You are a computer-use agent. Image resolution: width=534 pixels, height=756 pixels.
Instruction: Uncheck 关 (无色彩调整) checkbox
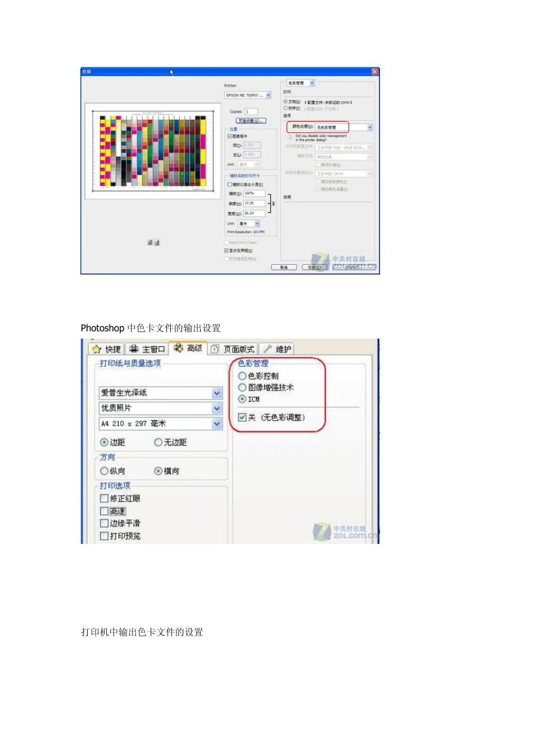tap(242, 417)
